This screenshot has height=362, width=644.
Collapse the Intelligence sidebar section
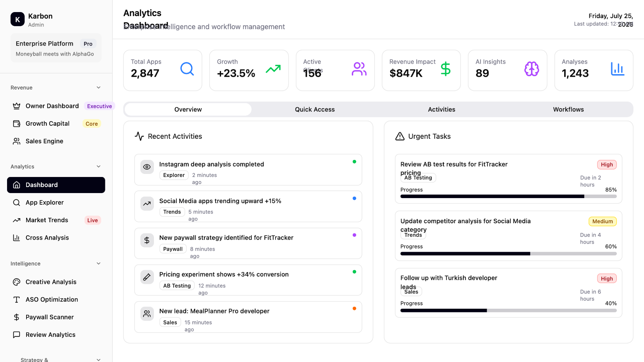(99, 263)
